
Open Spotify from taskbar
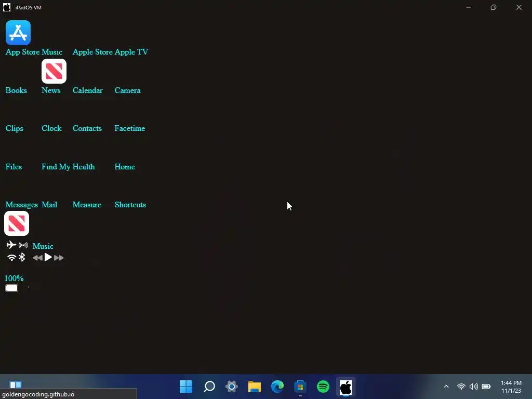click(323, 387)
